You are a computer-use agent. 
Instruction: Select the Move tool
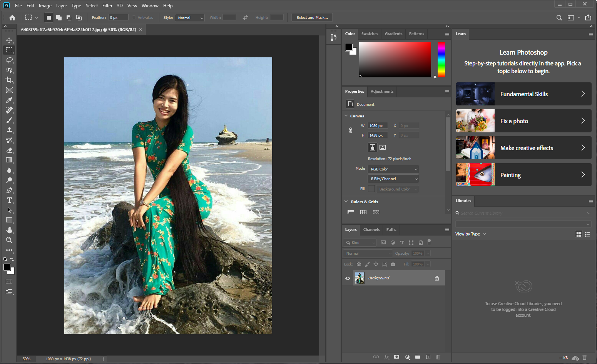[x=10, y=40]
